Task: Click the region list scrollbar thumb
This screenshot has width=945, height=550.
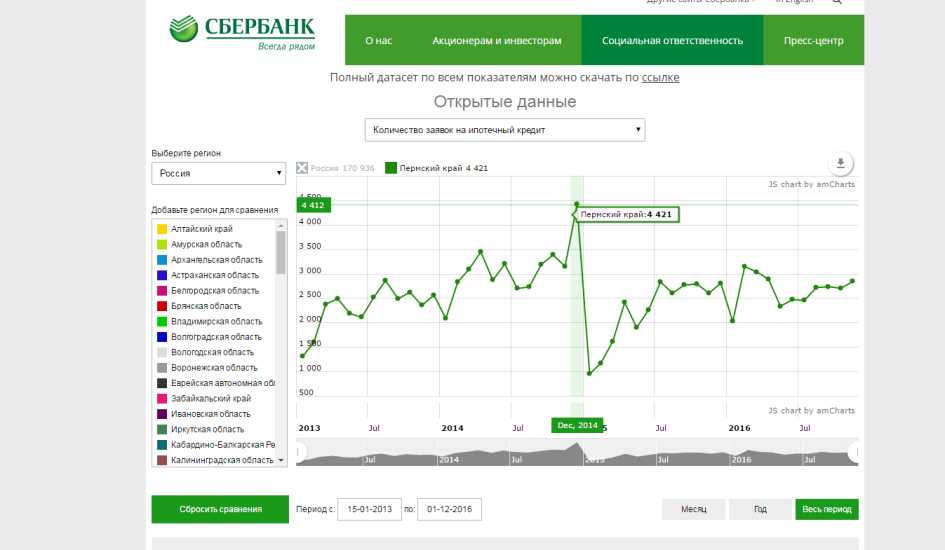Action: point(281,252)
